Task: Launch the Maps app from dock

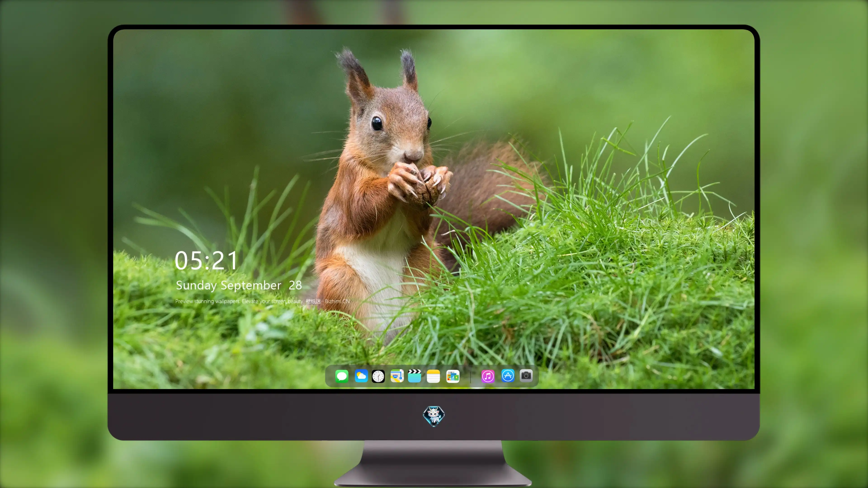Action: [x=397, y=376]
